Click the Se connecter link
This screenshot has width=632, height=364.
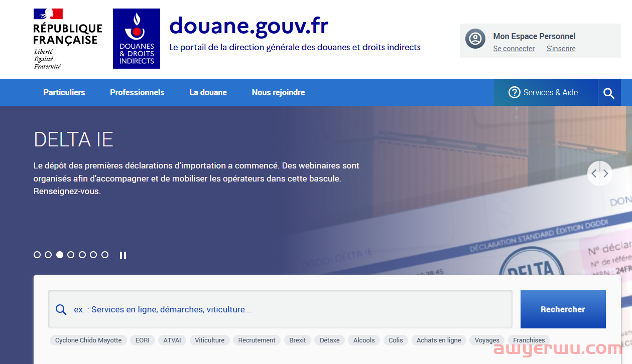[514, 49]
